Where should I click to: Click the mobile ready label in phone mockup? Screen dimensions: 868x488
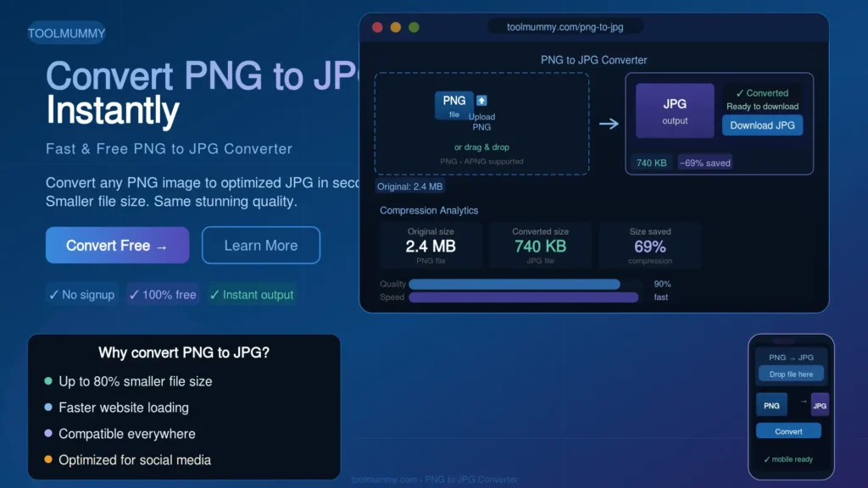click(788, 459)
